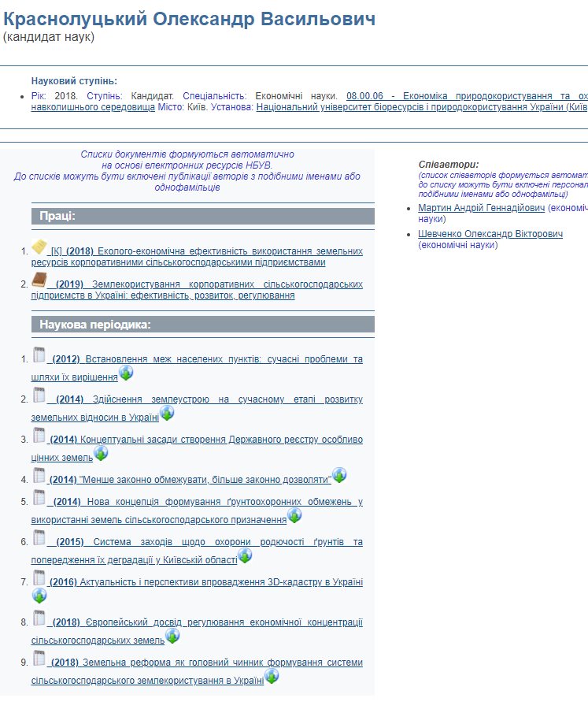
Task: Open specialty link 08.00.06 Економіка природокористування
Action: point(466,95)
